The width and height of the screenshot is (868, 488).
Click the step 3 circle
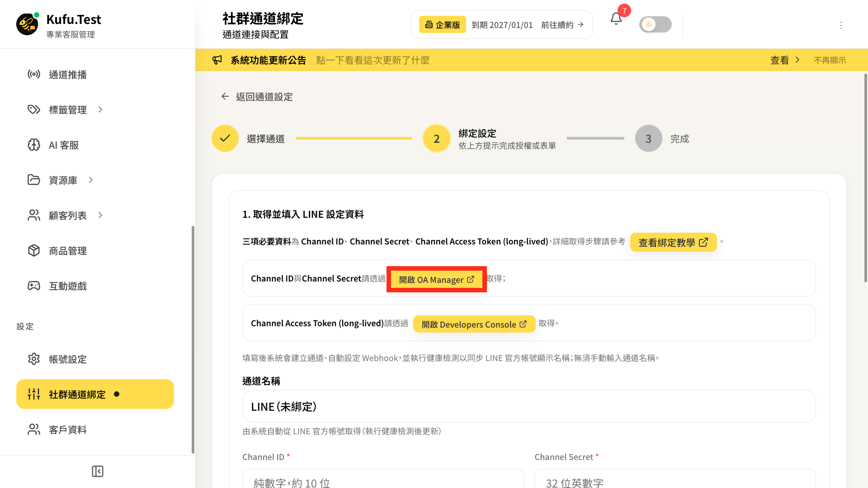pyautogui.click(x=649, y=138)
